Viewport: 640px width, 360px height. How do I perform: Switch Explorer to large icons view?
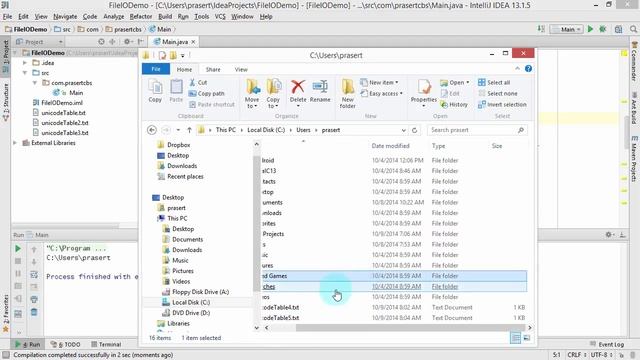coord(527,338)
